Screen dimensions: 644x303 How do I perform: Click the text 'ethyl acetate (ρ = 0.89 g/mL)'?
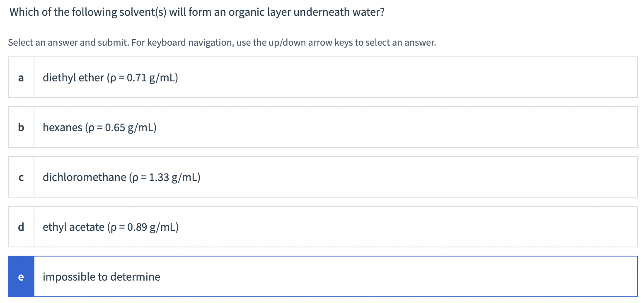click(x=111, y=227)
